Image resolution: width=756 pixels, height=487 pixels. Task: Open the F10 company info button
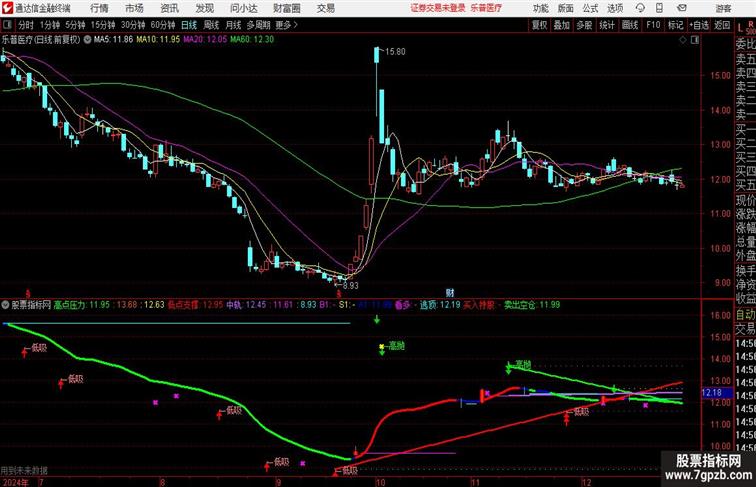(653, 25)
